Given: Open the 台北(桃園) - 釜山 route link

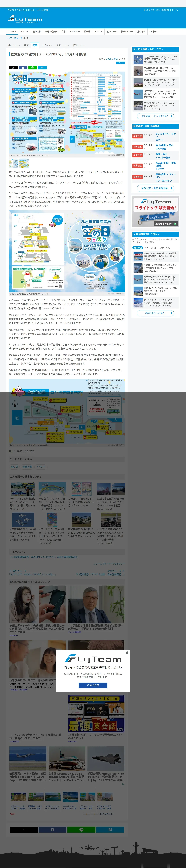Looking at the screenshot, I should 164,145.
